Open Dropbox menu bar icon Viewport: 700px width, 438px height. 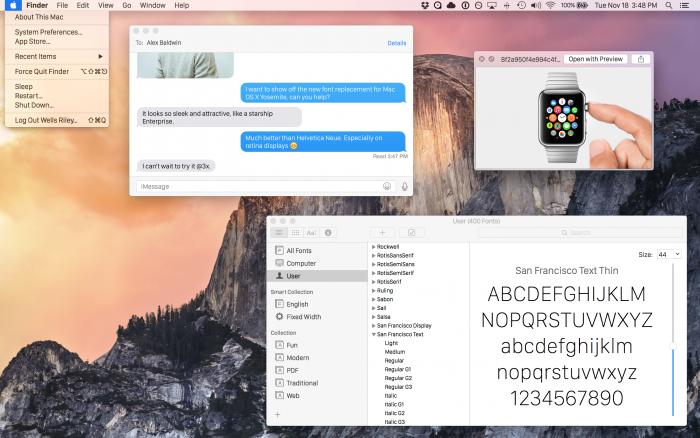425,5
